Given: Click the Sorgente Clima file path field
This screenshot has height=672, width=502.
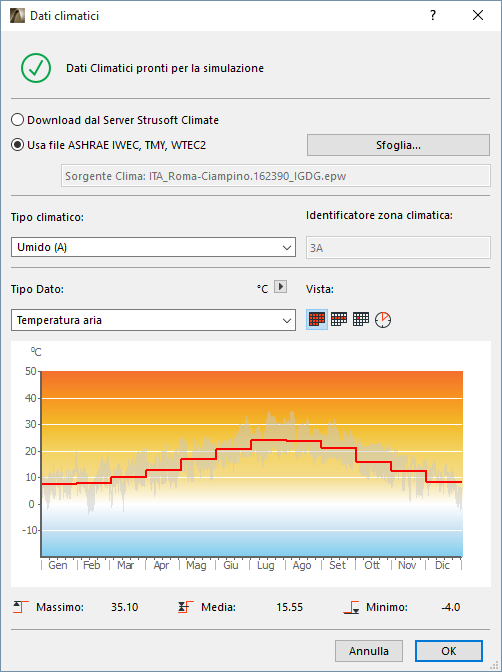Looking at the screenshot, I should 276,176.
